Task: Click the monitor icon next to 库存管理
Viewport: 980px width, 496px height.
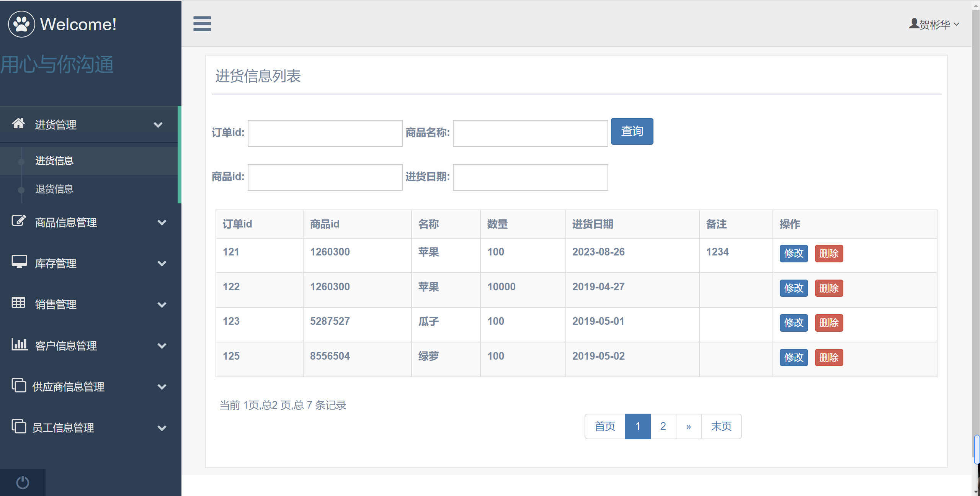Action: click(19, 262)
